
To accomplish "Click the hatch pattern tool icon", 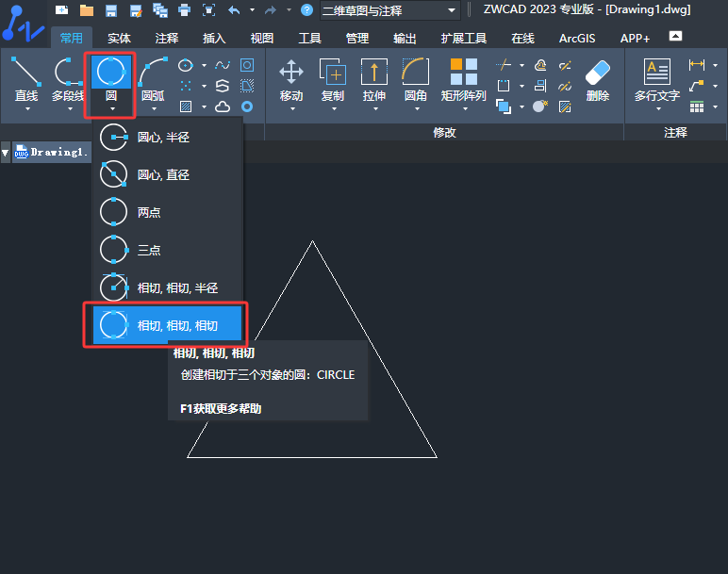I will point(186,107).
